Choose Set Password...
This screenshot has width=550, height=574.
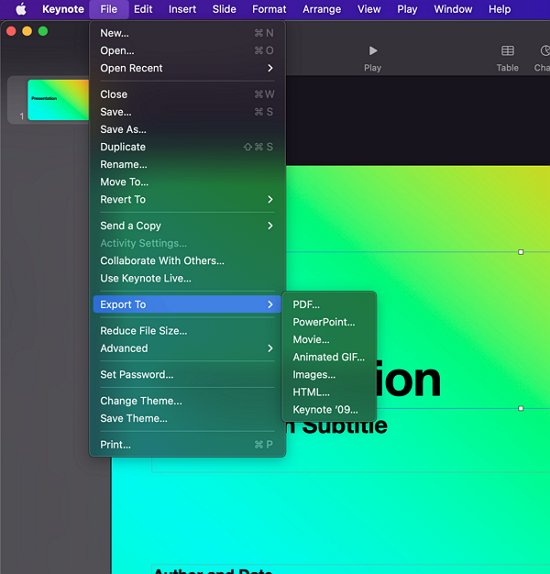tap(187, 375)
